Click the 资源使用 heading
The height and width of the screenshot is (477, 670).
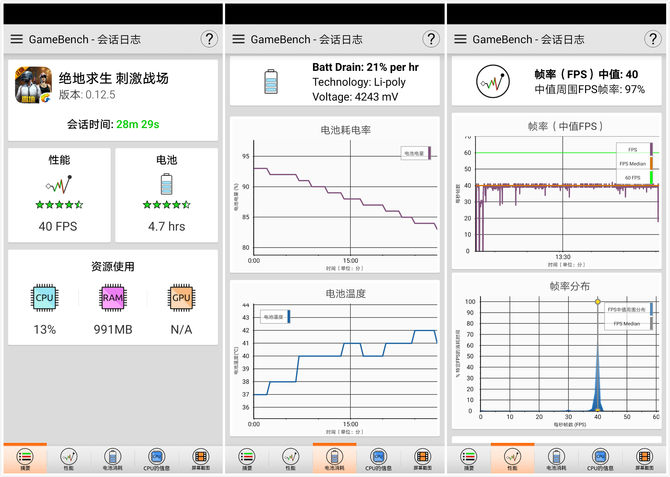[113, 267]
